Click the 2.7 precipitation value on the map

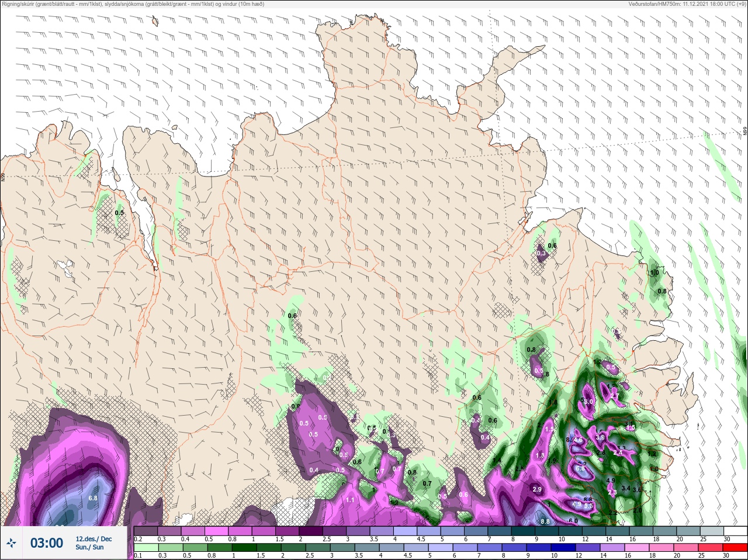click(615, 396)
